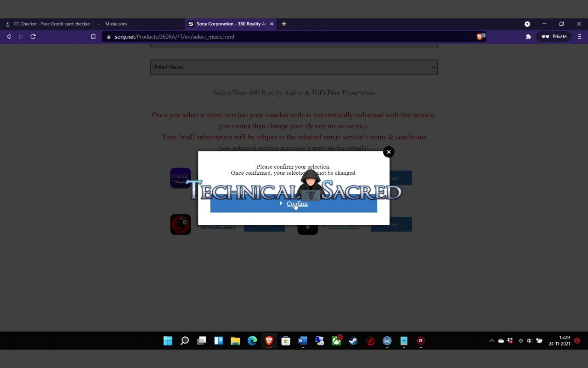The height and width of the screenshot is (368, 588).
Task: Click the Amazon Music service logo
Action: 181,178
